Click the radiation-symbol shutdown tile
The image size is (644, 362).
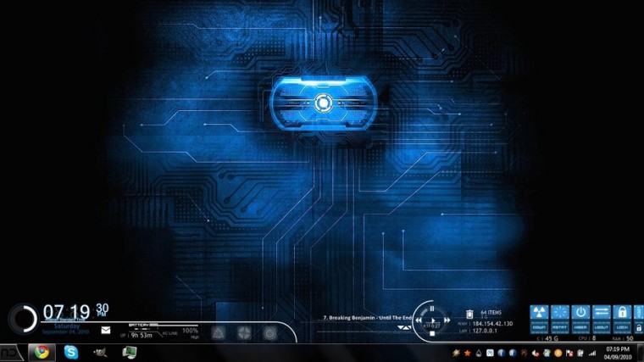click(539, 320)
